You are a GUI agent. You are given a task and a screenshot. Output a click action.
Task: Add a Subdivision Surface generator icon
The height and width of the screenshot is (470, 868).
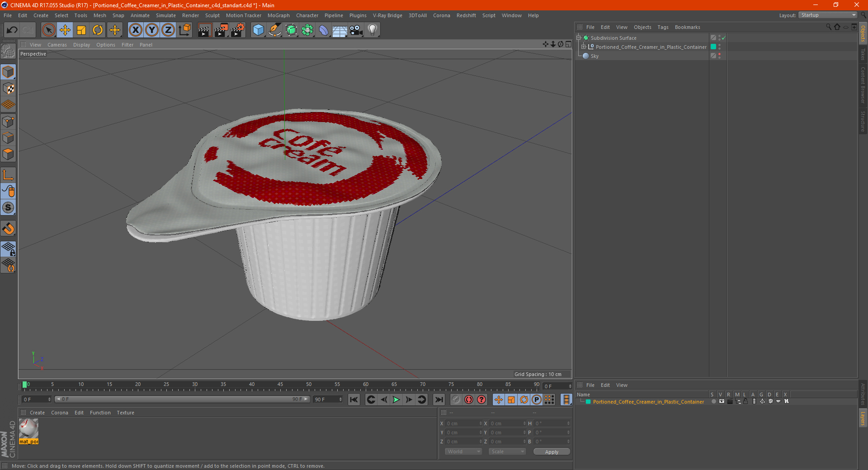(291, 30)
